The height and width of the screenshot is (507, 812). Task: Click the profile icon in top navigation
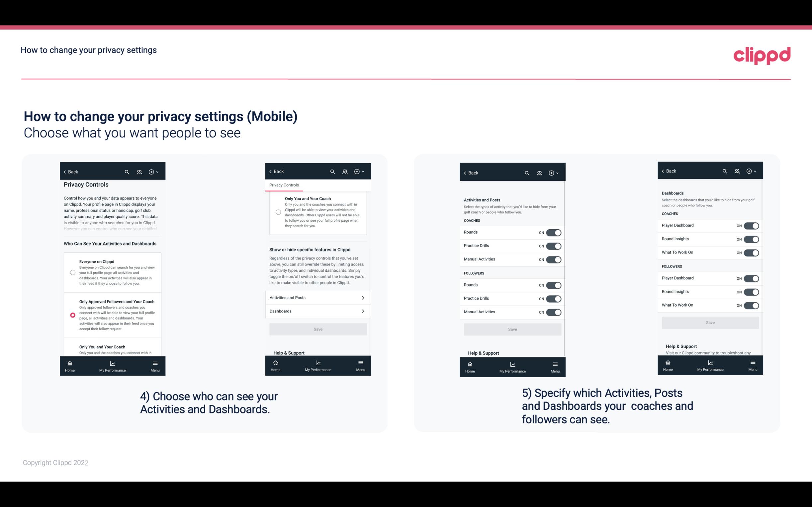138,172
